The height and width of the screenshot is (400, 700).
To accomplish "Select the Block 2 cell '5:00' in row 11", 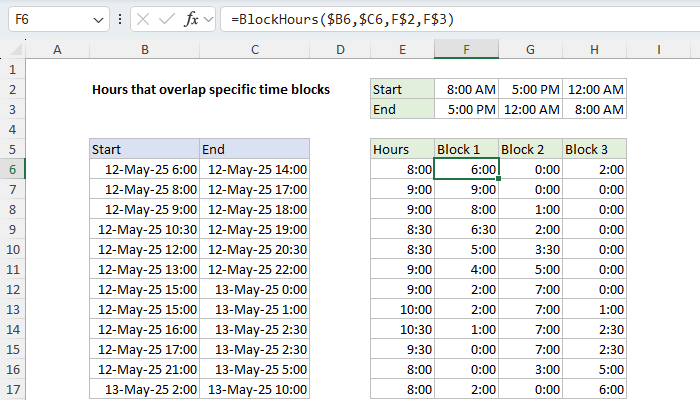I will (x=530, y=269).
